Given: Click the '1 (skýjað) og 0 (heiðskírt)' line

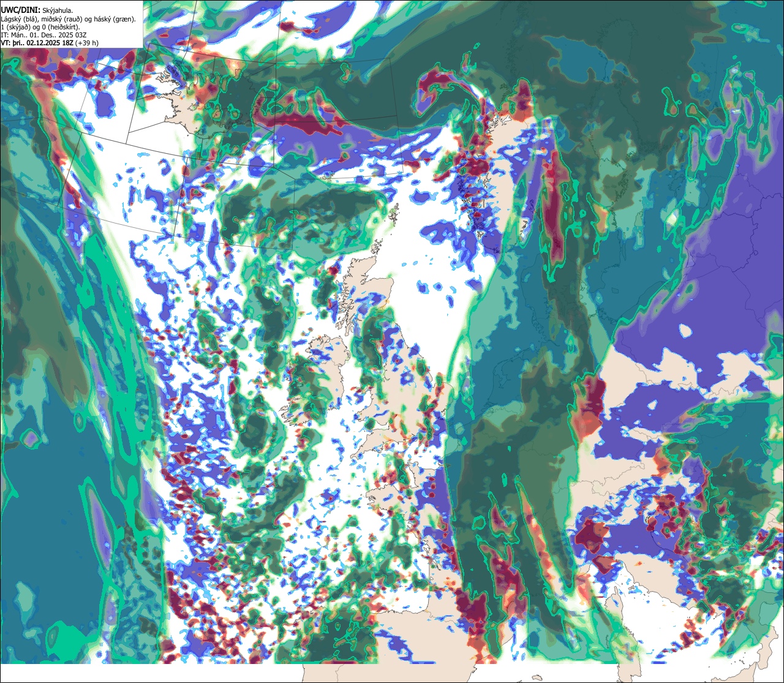Looking at the screenshot, I should pyautogui.click(x=40, y=27).
